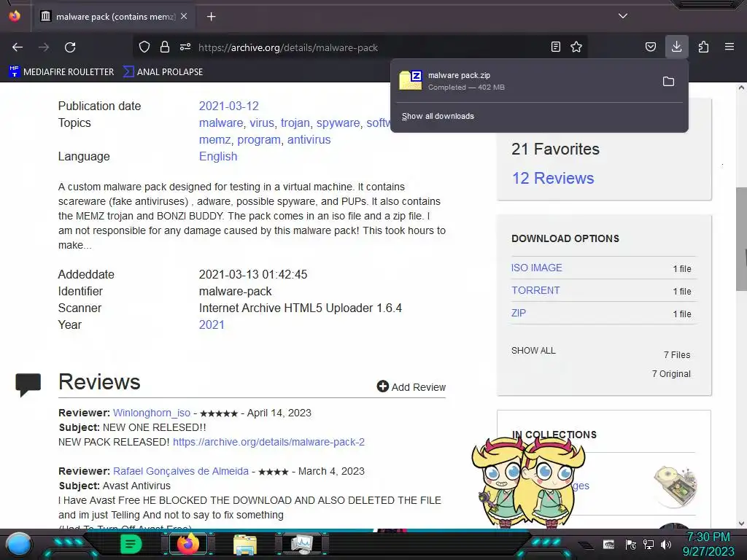Toggle reader view icon
The height and width of the screenshot is (560, 747).
pos(555,47)
